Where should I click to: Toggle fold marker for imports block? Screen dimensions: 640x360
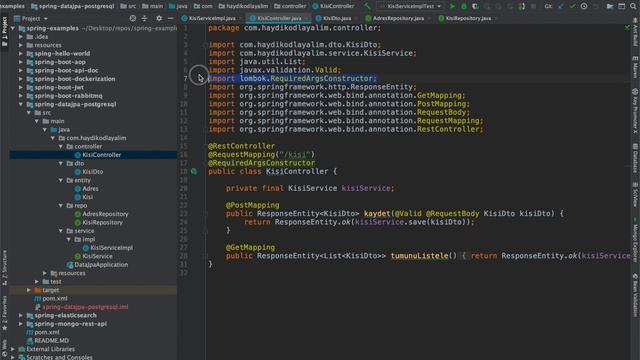coord(205,45)
